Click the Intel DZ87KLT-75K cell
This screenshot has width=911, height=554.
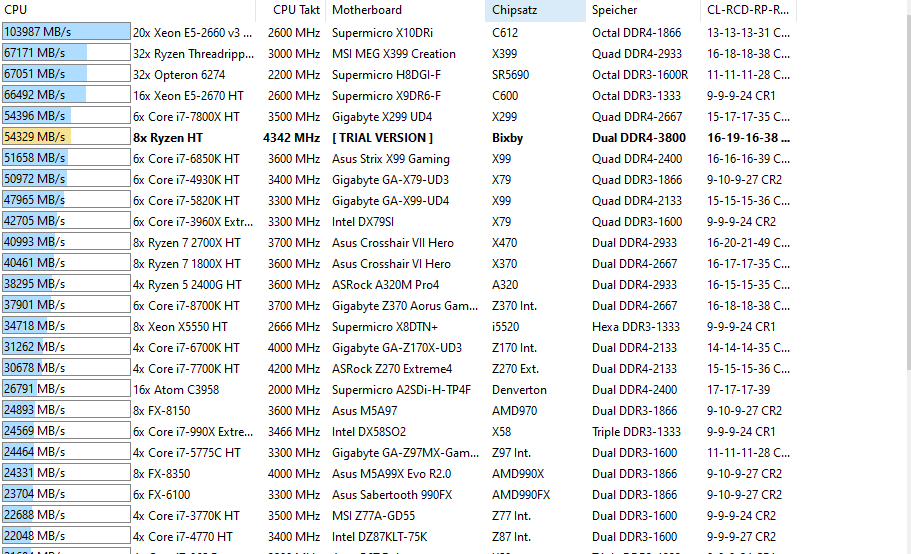(379, 536)
